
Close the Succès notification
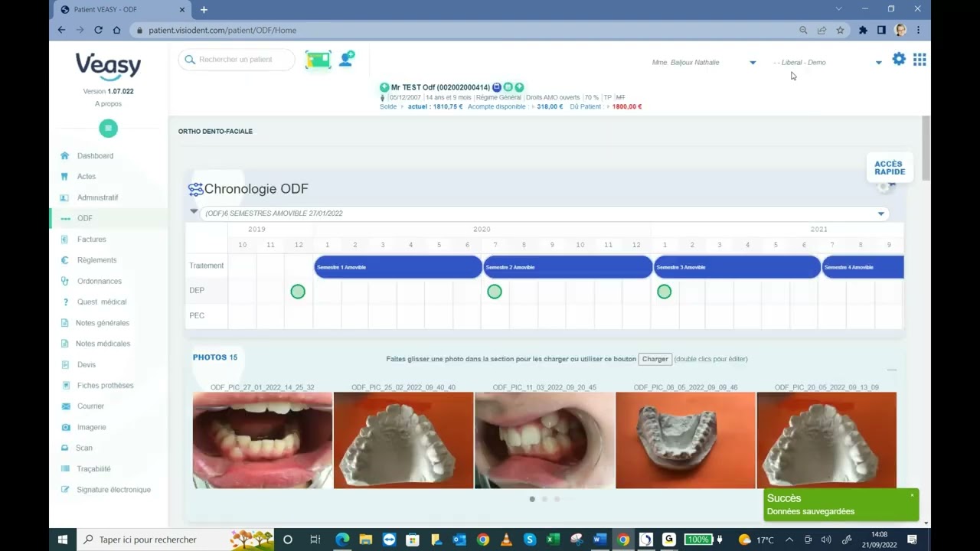click(x=912, y=495)
